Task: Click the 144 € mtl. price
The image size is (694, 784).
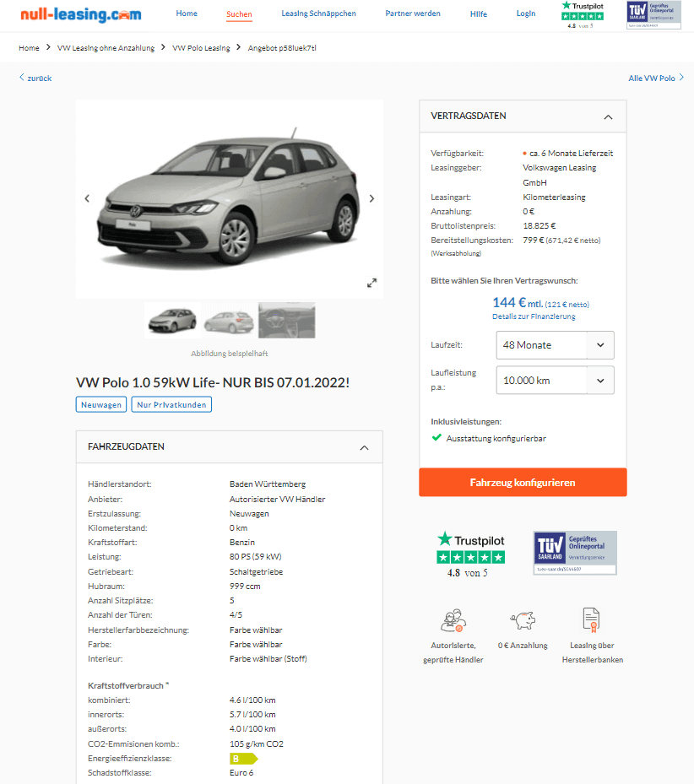Action: point(518,303)
